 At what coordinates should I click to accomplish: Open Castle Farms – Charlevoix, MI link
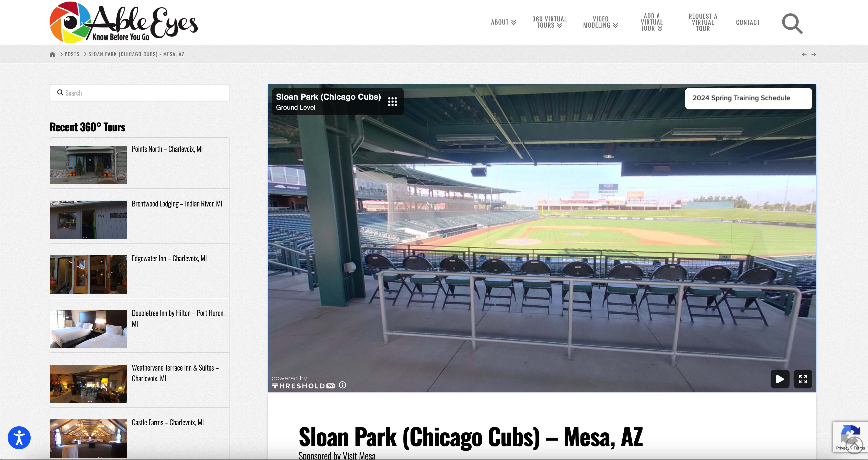tap(168, 423)
